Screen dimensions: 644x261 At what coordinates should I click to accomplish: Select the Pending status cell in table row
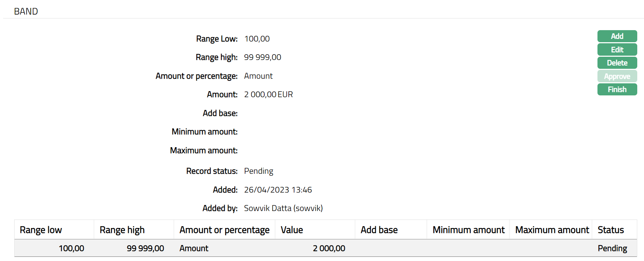coord(612,248)
